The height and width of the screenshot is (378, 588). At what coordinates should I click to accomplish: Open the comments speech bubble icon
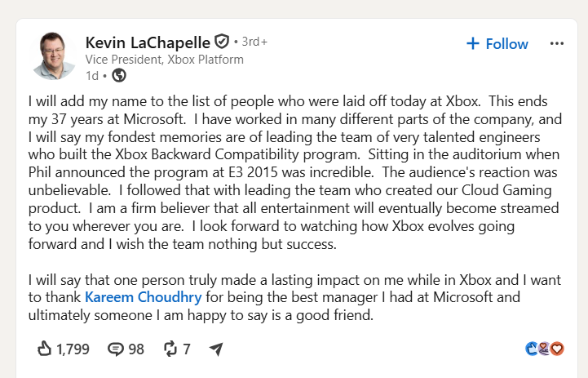pyautogui.click(x=116, y=349)
